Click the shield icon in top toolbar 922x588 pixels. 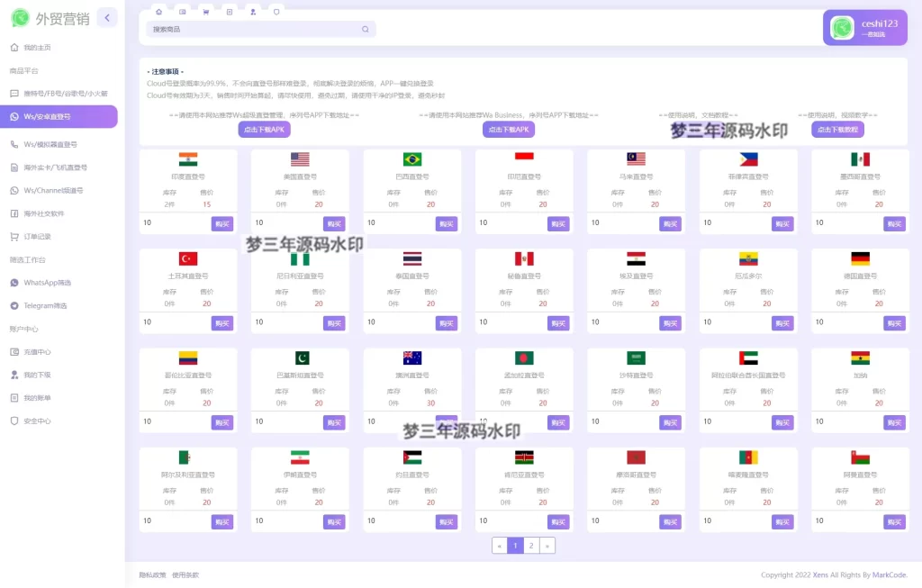[276, 12]
